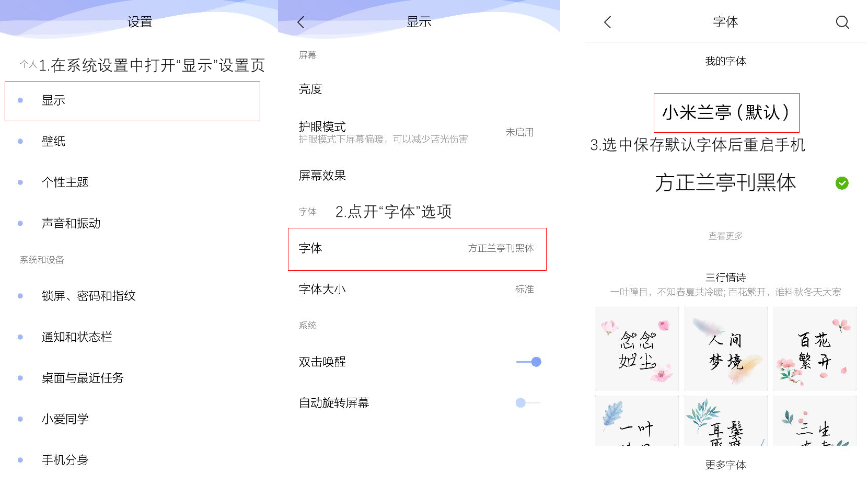Click the 屏幕 section label
868x485 pixels.
point(308,55)
